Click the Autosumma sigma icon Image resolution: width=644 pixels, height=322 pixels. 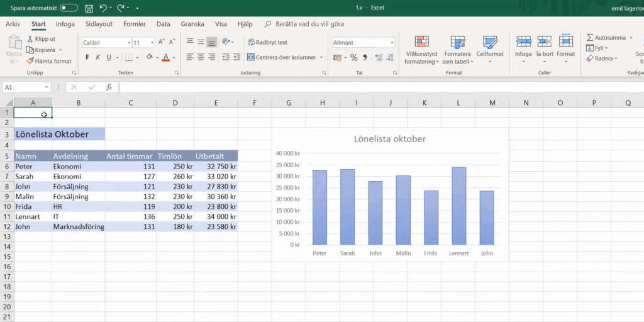[x=590, y=38]
